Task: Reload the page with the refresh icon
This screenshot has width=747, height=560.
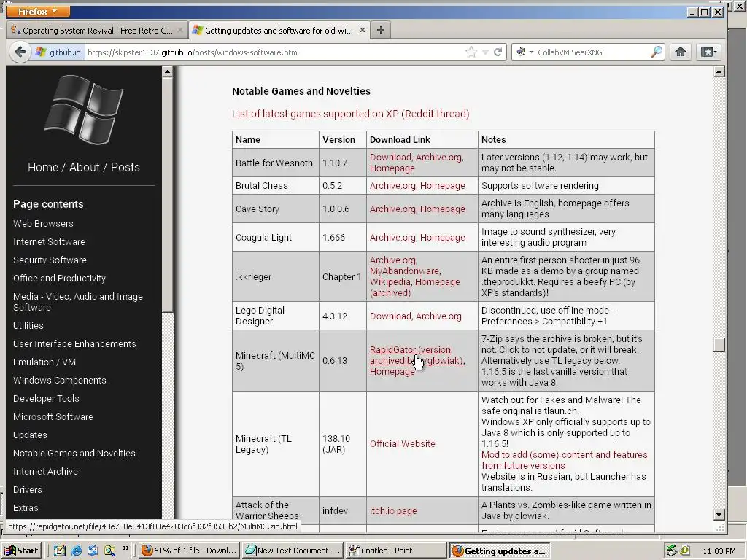Action: click(498, 52)
